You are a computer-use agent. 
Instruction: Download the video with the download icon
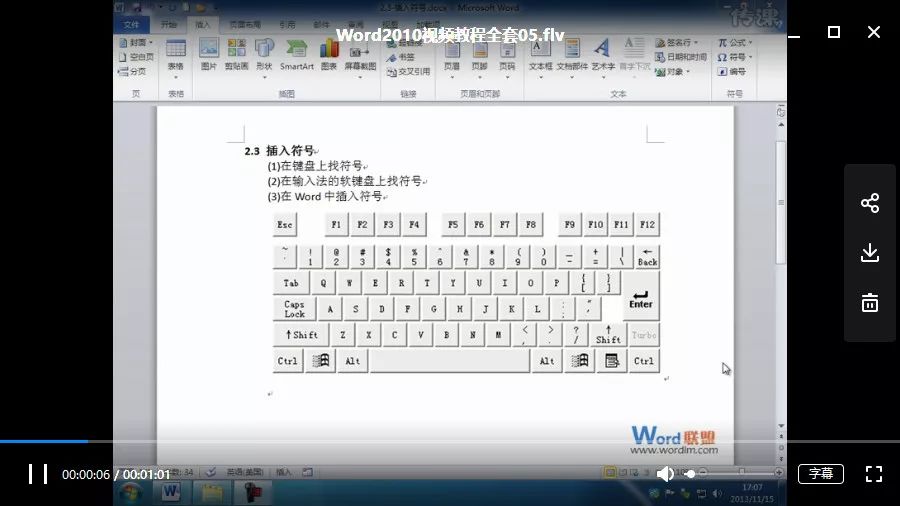[x=870, y=253]
